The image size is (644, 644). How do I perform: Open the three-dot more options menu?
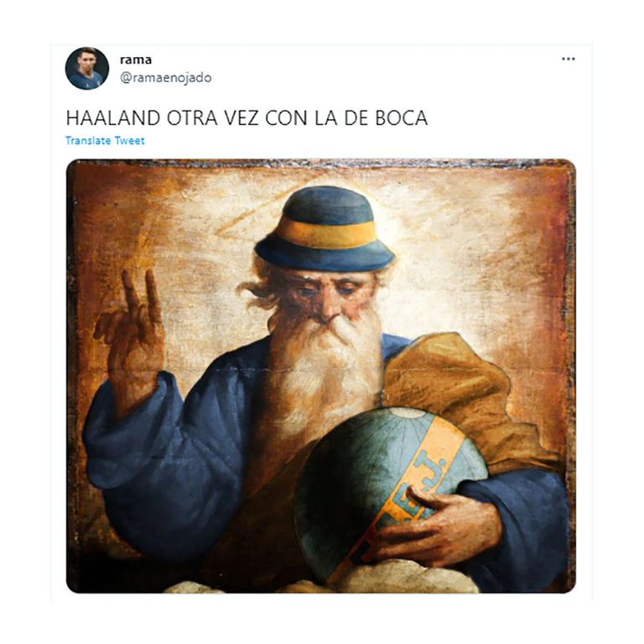click(x=568, y=60)
